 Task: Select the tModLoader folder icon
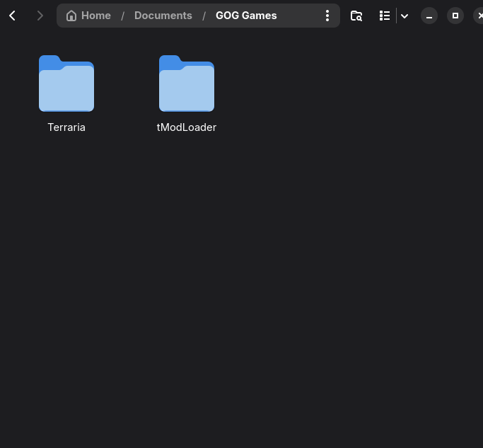[187, 84]
